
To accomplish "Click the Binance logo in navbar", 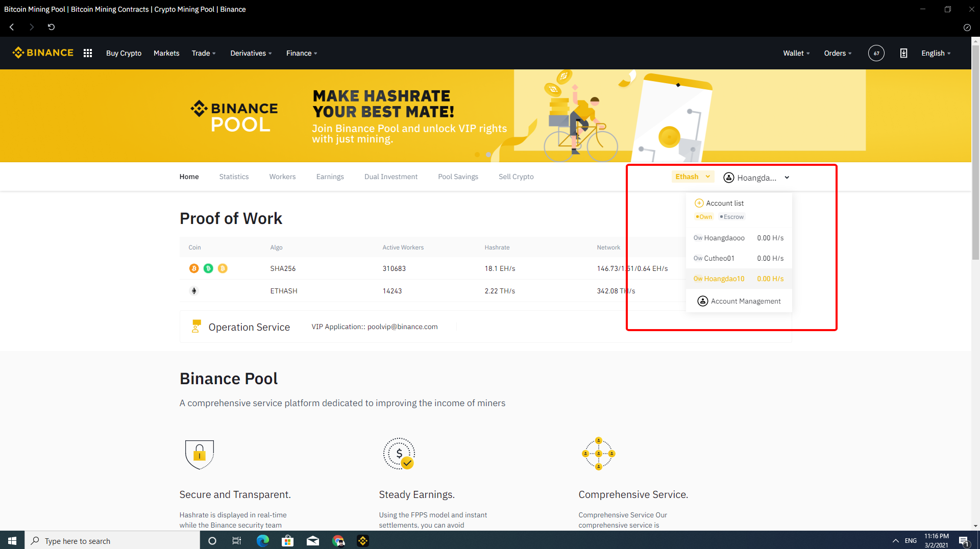I will tap(43, 53).
